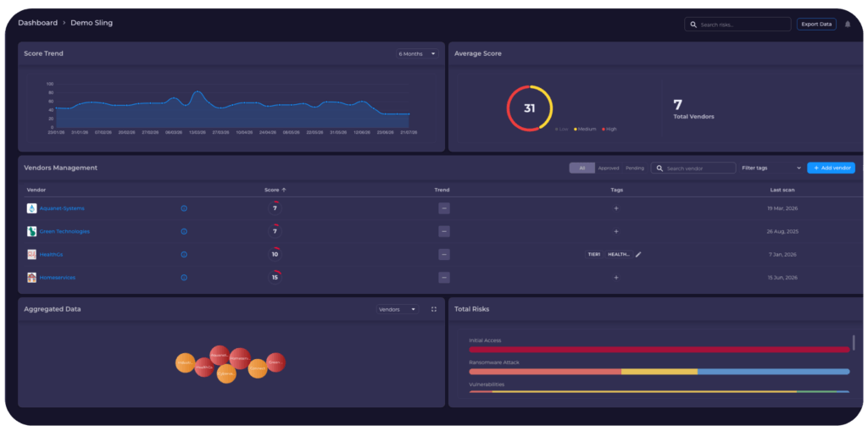This screenshot has width=868, height=431.
Task: Expand Aggregated Data panel to fullscreen
Action: point(434,309)
